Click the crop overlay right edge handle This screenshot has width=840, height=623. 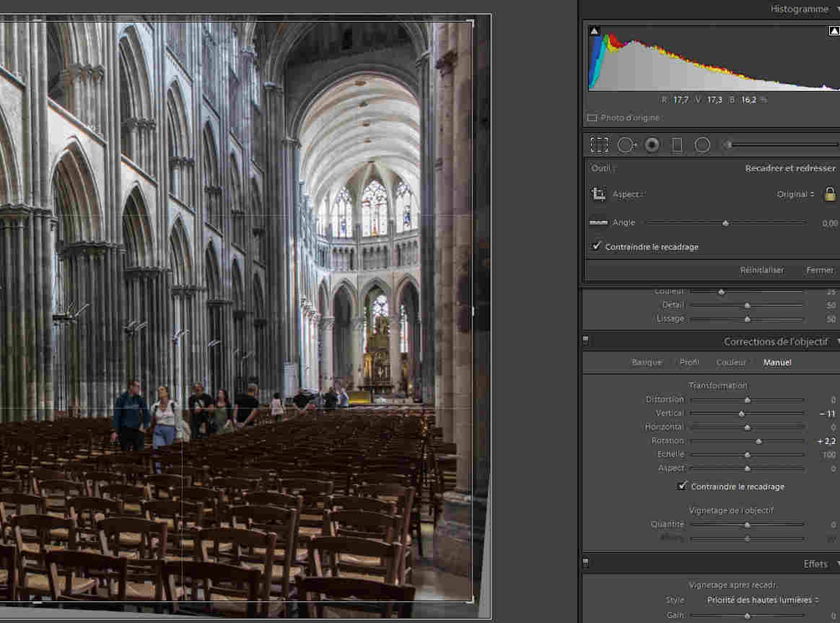pos(472,311)
